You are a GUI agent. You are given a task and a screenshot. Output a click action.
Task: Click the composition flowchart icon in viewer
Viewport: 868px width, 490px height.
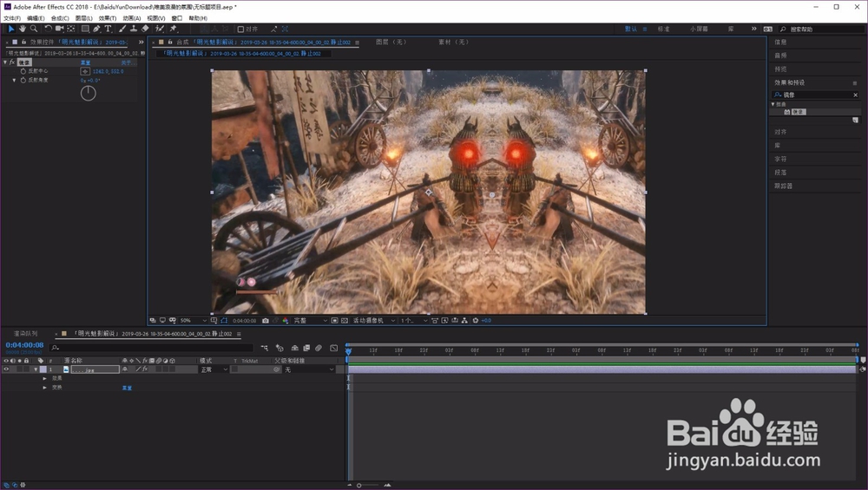tap(464, 321)
